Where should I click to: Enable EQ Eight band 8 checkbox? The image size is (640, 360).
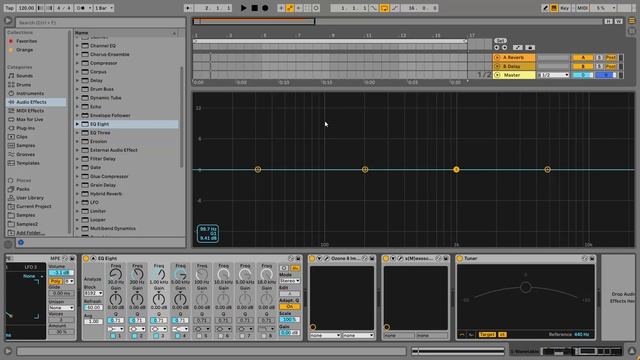click(264, 336)
